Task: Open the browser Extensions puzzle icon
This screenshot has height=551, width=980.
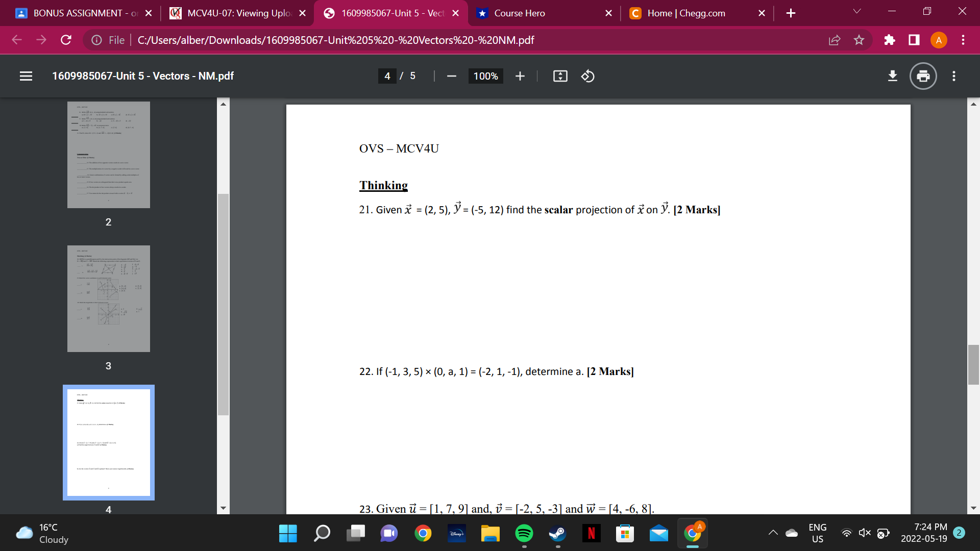Action: pos(890,40)
